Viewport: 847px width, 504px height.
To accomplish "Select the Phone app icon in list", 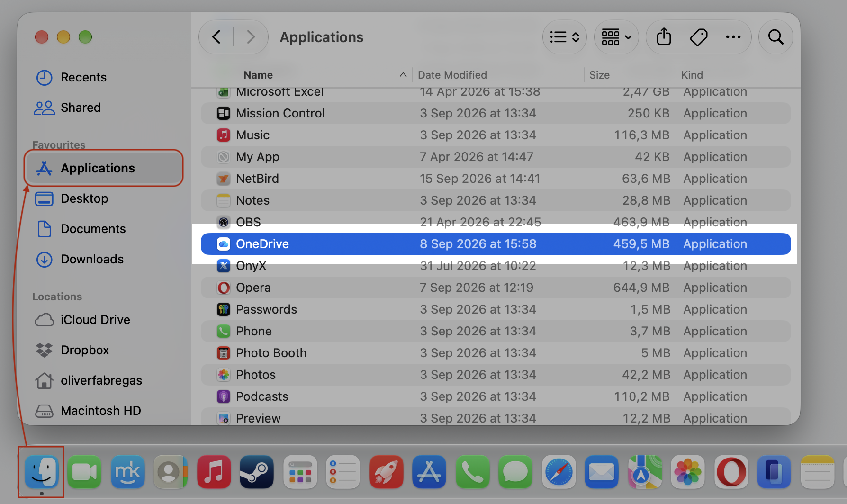I will coord(224,331).
